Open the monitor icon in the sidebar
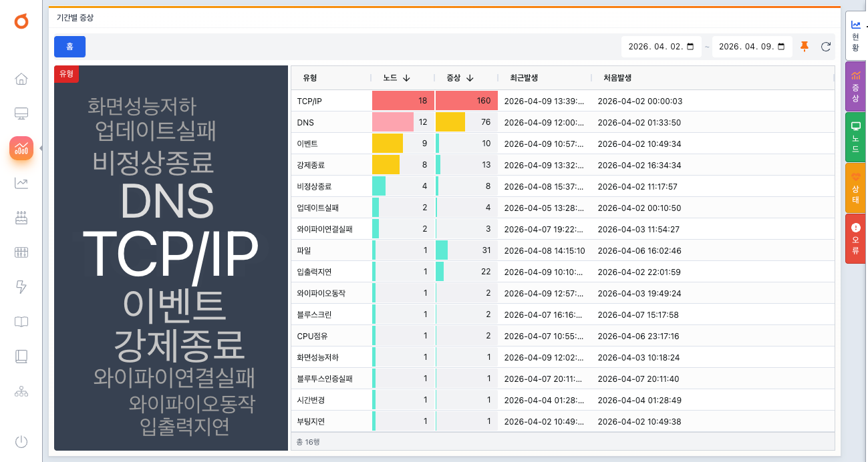The height and width of the screenshot is (462, 868). 21,113
